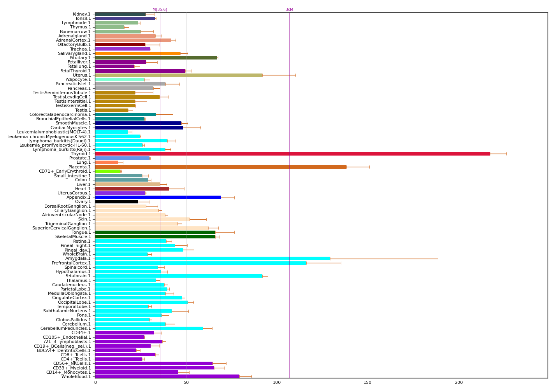This screenshot has width=555, height=392.
Task: Click the green CD71+_EarlyErythroid.1 bar
Action: [x=107, y=171]
